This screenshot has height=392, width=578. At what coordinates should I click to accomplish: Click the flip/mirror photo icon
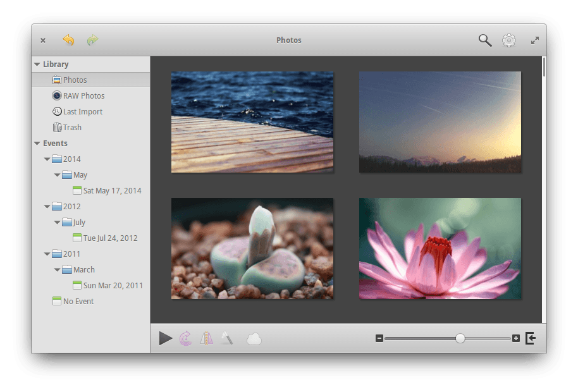click(x=206, y=339)
